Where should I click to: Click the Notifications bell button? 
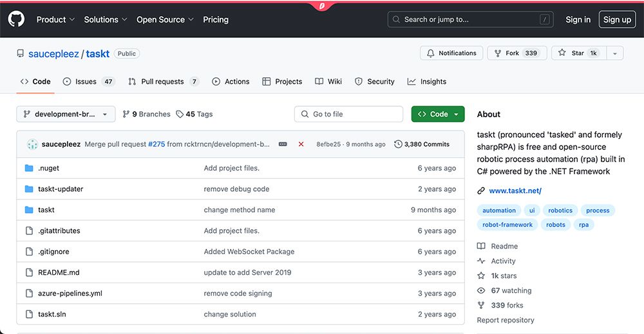coord(451,53)
